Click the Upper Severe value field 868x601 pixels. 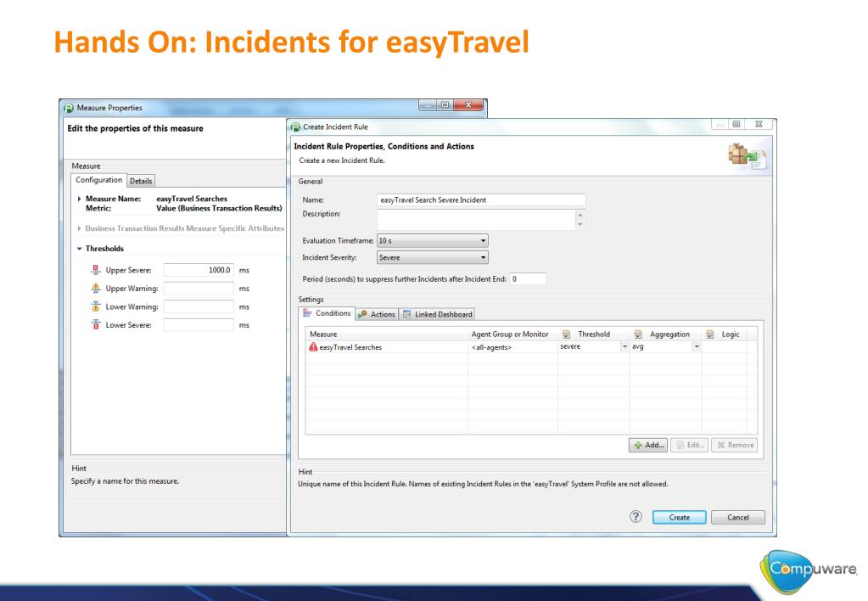199,270
